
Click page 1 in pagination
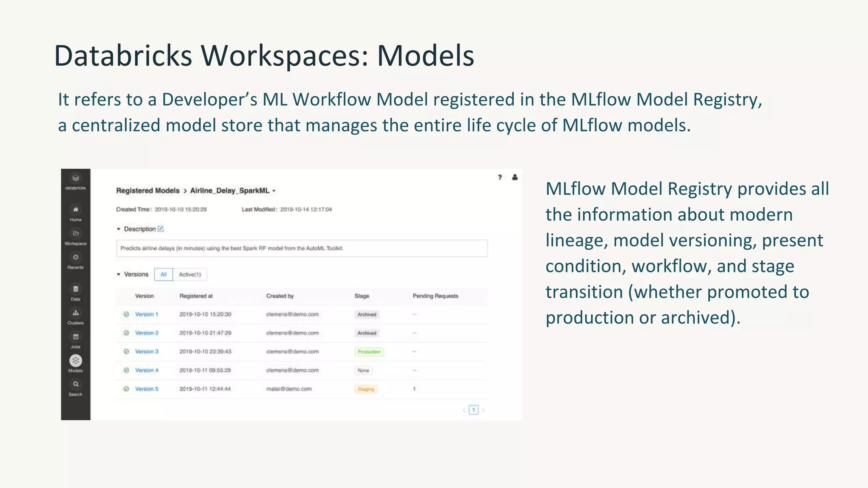click(473, 410)
